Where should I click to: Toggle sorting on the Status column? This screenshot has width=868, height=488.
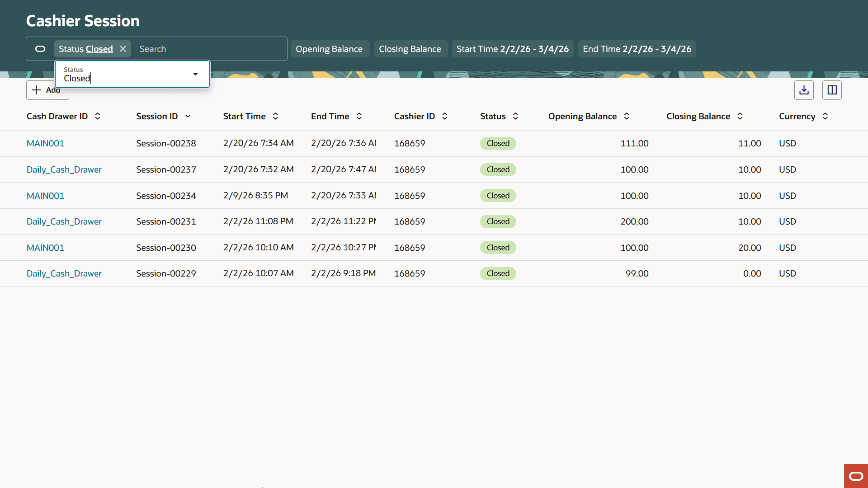point(516,116)
